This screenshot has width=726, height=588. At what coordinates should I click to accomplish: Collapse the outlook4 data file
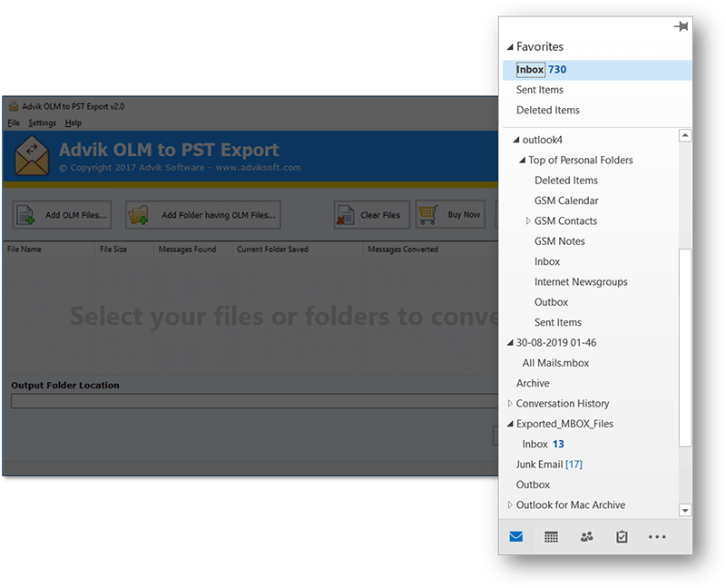[516, 140]
